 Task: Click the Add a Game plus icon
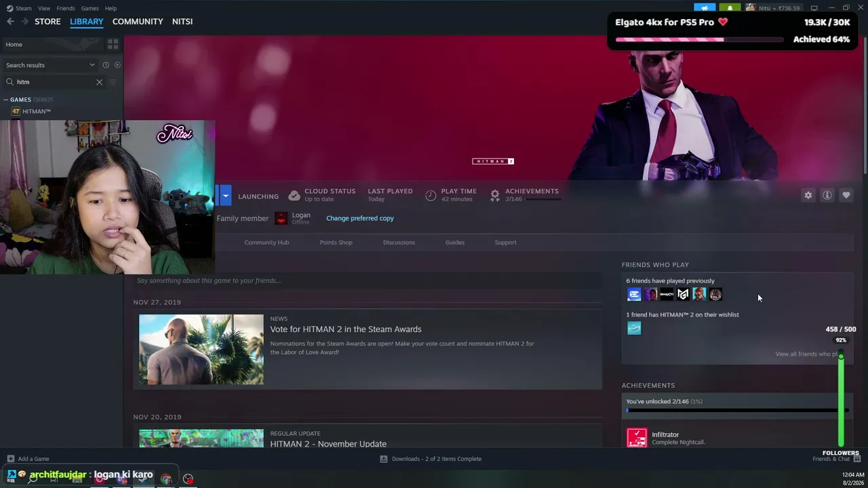pos(10,459)
